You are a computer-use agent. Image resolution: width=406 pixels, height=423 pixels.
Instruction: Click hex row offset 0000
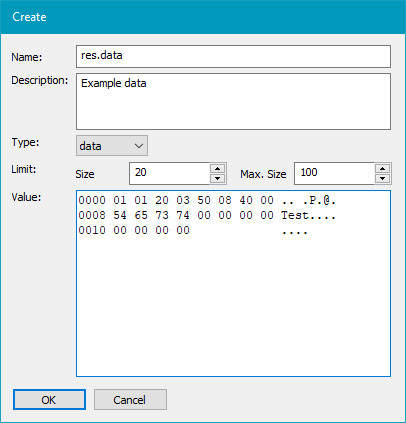92,200
